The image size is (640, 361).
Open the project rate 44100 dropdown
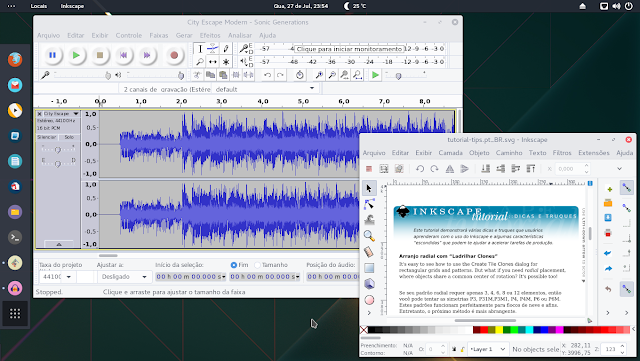pos(69,277)
